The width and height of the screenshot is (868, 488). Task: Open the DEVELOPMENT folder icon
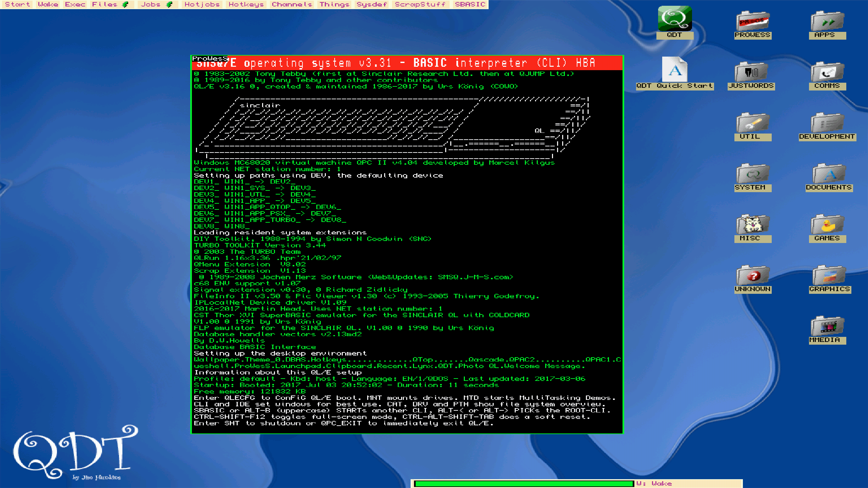click(827, 123)
